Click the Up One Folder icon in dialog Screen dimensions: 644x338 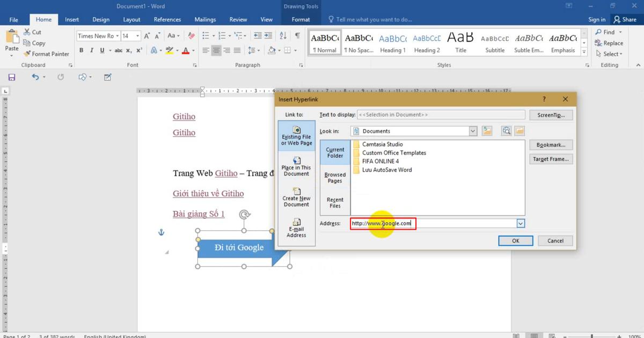pos(487,130)
